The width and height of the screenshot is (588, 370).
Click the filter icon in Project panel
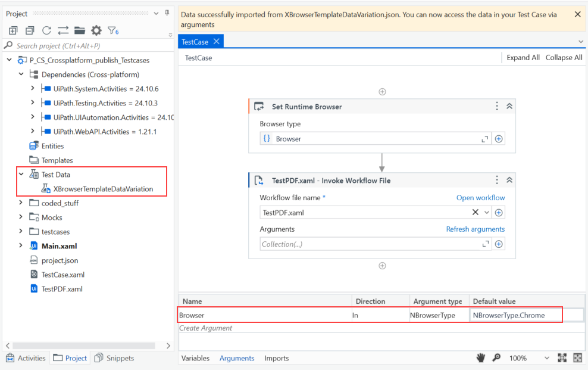click(112, 30)
